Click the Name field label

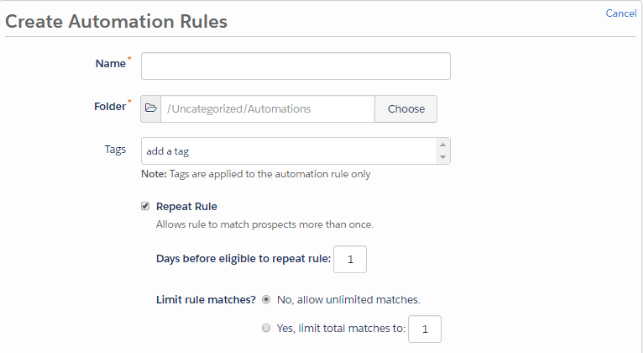[111, 64]
